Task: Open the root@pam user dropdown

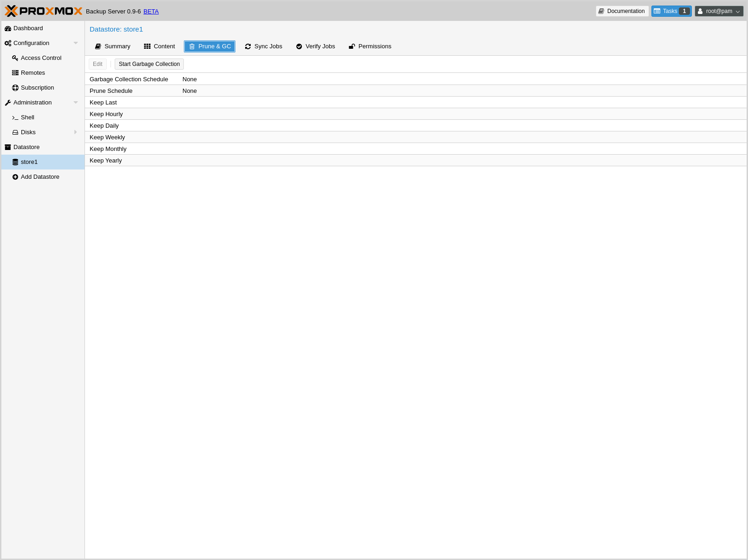Action: pos(719,11)
